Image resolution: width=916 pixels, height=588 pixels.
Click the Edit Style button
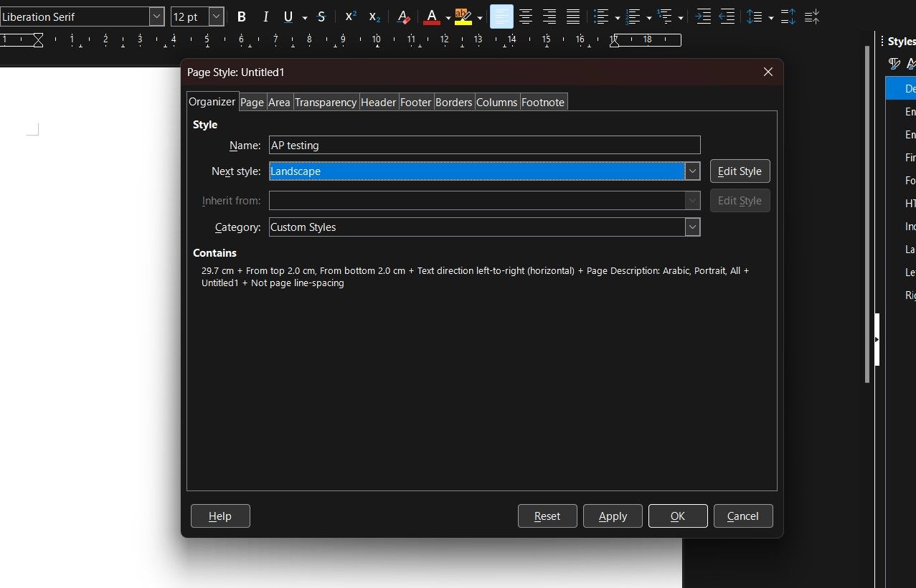pyautogui.click(x=739, y=171)
